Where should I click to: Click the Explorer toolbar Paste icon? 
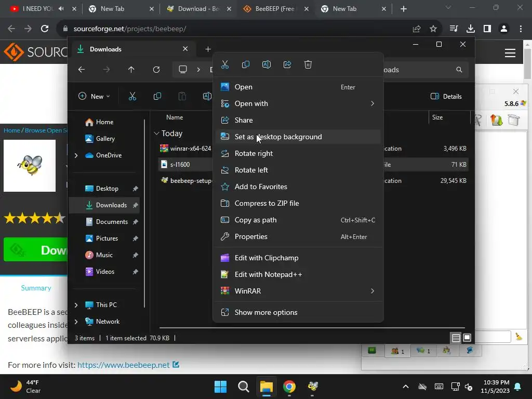[182, 96]
